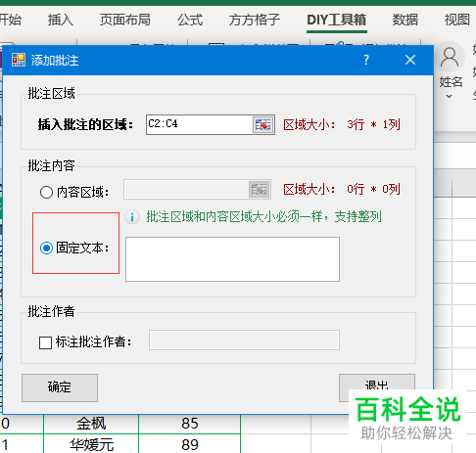The image size is (476, 453).
Task: Click the help question mark in dialog title
Action: tap(366, 60)
